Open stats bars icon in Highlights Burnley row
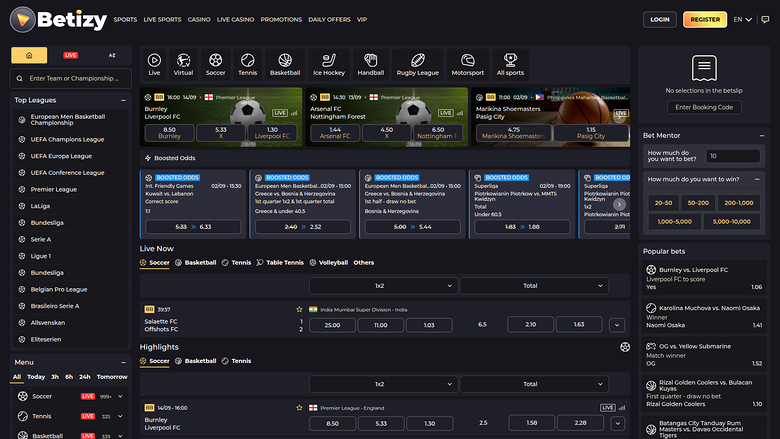 (x=622, y=408)
